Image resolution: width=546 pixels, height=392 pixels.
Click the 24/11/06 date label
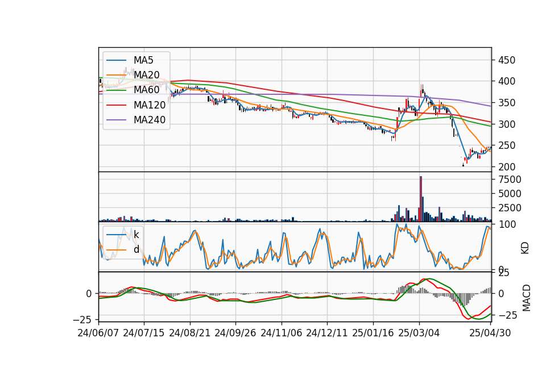[x=282, y=333]
